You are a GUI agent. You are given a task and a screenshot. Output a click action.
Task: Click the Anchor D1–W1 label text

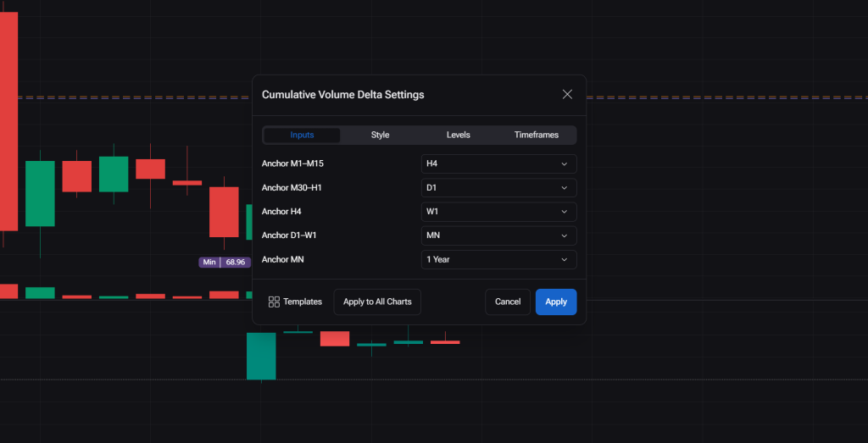pyautogui.click(x=289, y=235)
